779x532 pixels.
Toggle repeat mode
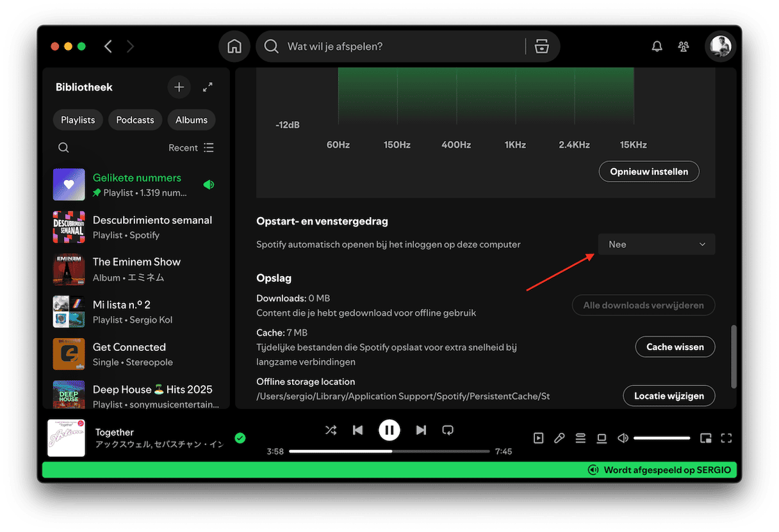click(x=448, y=430)
